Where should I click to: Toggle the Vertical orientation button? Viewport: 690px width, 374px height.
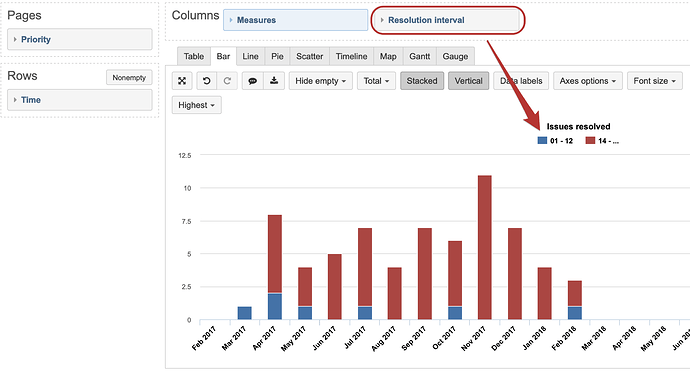[469, 81]
